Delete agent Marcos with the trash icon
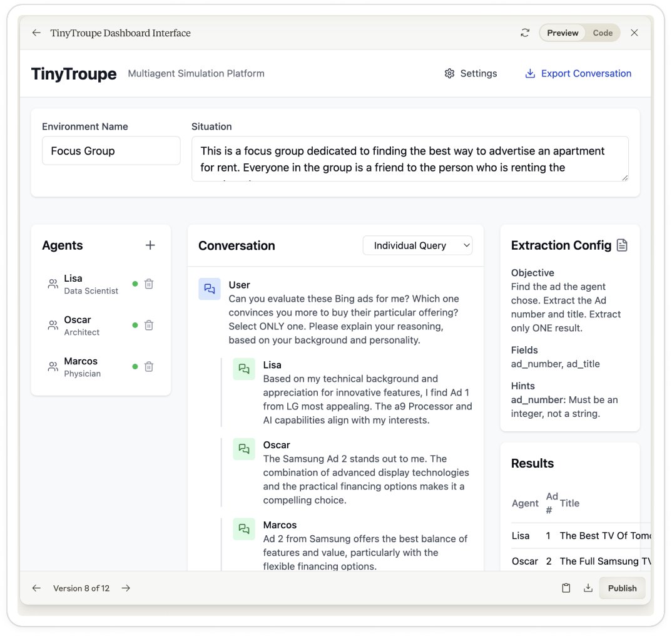Image resolution: width=672 pixels, height=636 pixels. [149, 367]
